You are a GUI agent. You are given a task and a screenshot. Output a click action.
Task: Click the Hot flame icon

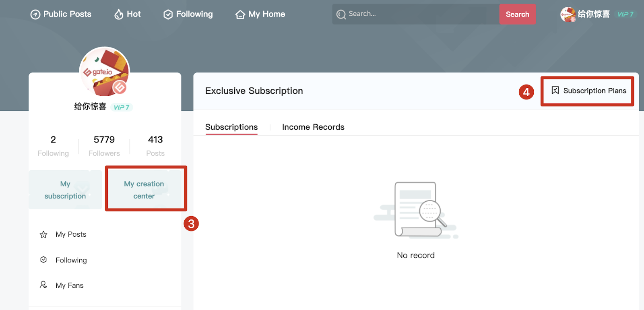coord(119,14)
